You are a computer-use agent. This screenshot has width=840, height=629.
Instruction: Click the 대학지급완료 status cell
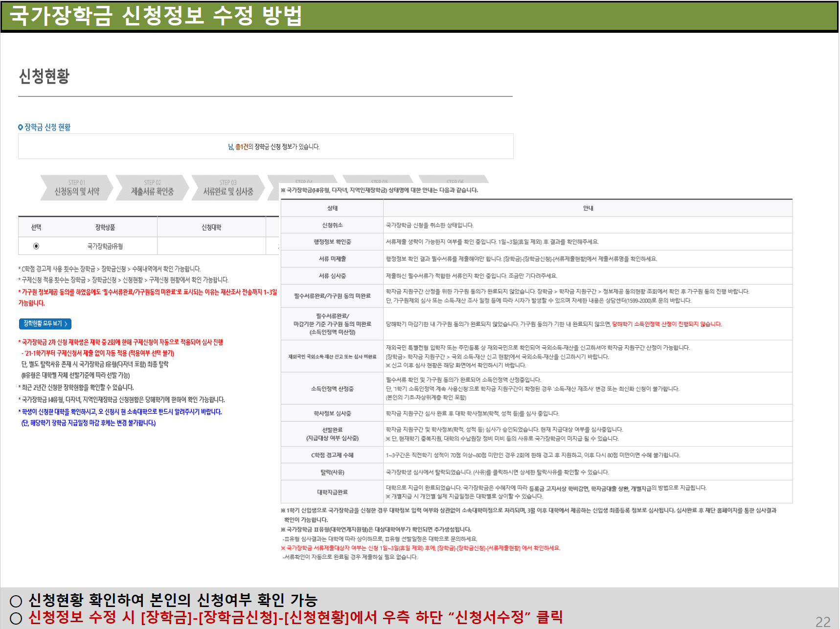coord(332,492)
